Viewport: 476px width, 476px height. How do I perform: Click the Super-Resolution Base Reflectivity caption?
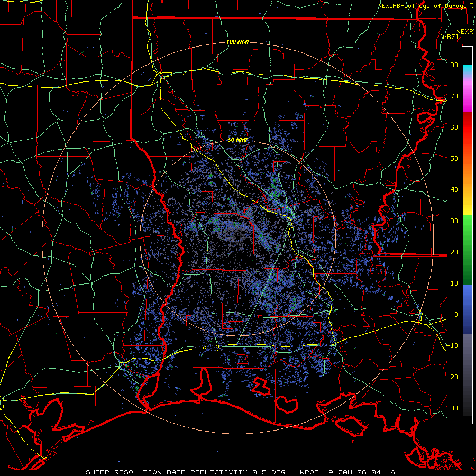point(241,472)
